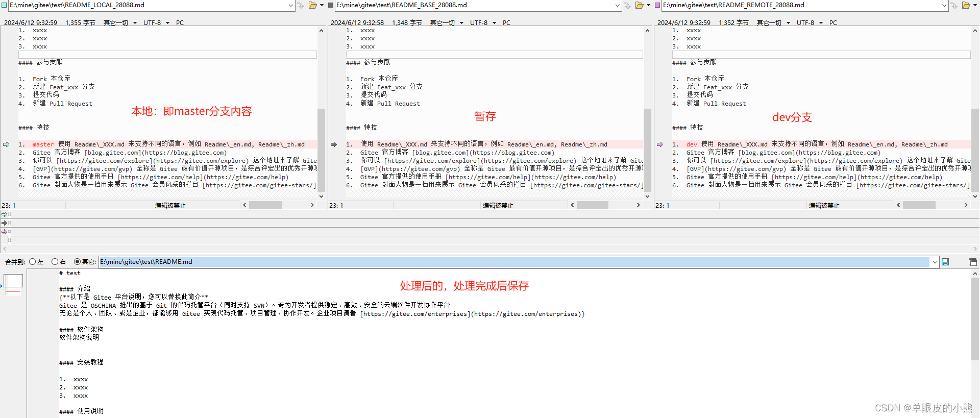The width and height of the screenshot is (980, 418).
Task: Click the REMOTE pane vertical scrollbar thumb
Action: [975, 150]
